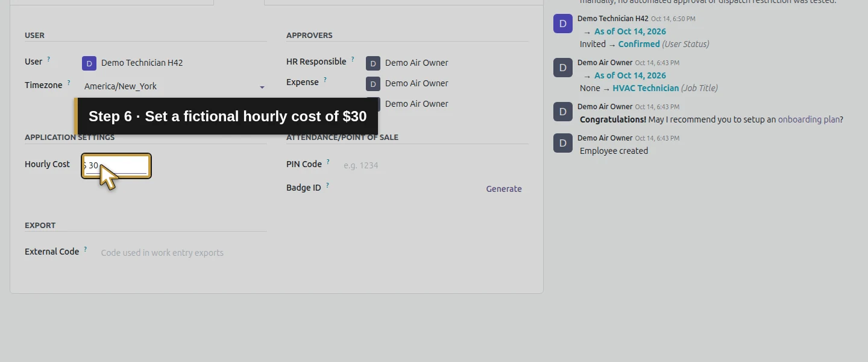
Task: Open the Timezone dropdown arrow
Action: coord(262,87)
